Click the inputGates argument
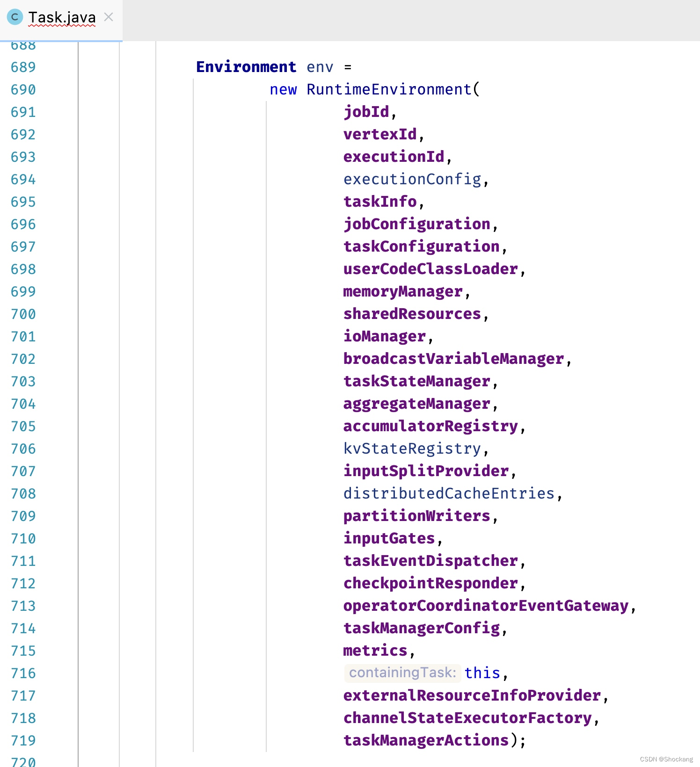 click(389, 539)
